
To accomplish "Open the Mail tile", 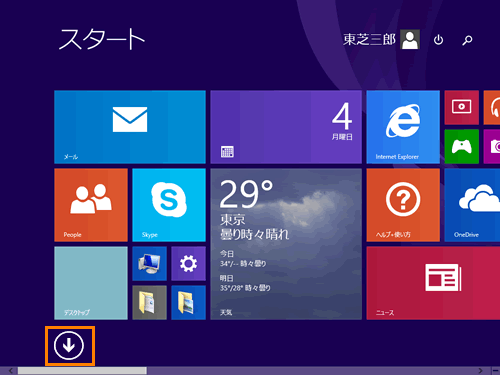I will (x=130, y=127).
